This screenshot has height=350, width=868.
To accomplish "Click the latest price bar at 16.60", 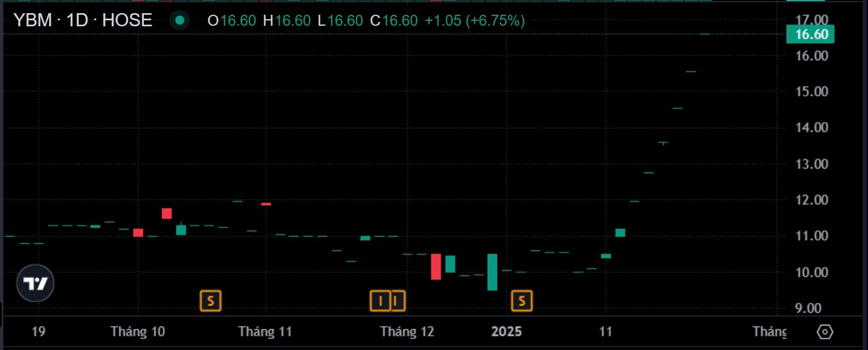I will tap(705, 34).
